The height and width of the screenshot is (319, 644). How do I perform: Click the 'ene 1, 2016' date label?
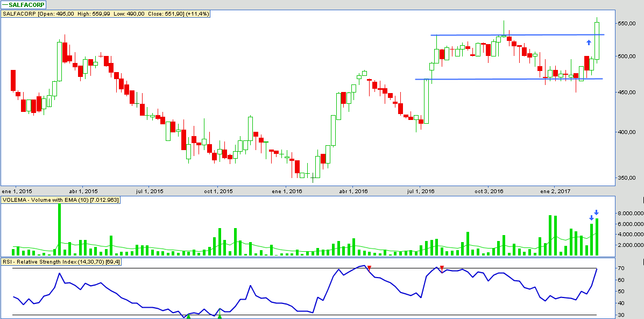[x=287, y=192]
